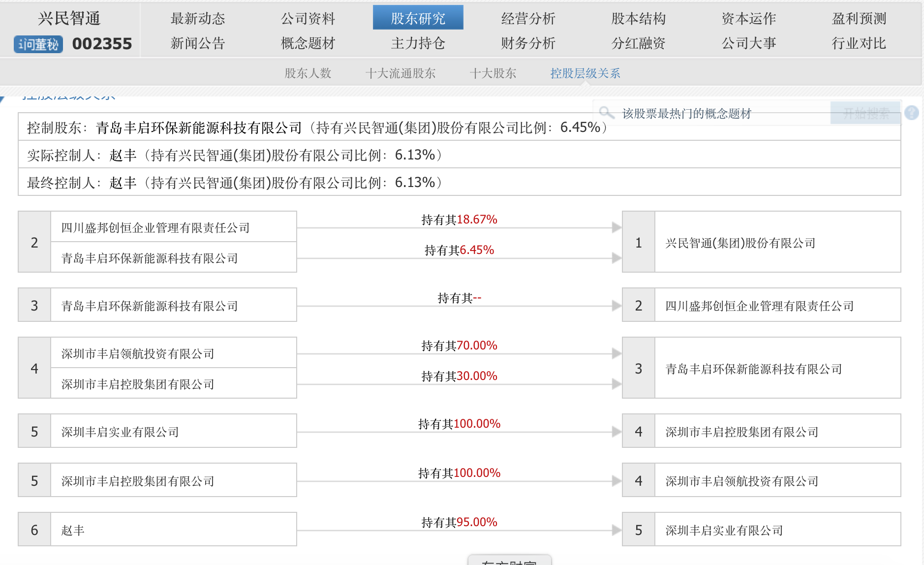
Task: Switch to the 最新动态 tab
Action: click(x=198, y=18)
